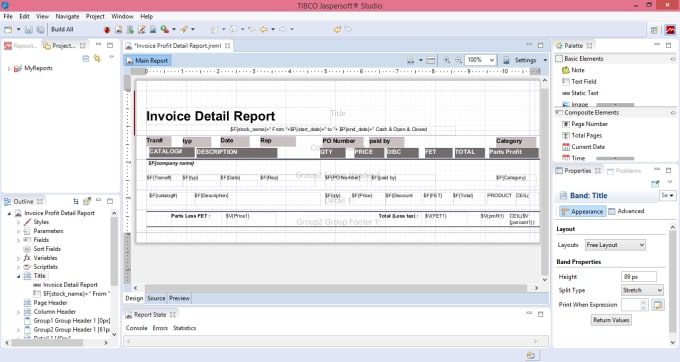The height and width of the screenshot is (362, 680).
Task: Select the Total Pages composite element
Action: click(x=582, y=135)
